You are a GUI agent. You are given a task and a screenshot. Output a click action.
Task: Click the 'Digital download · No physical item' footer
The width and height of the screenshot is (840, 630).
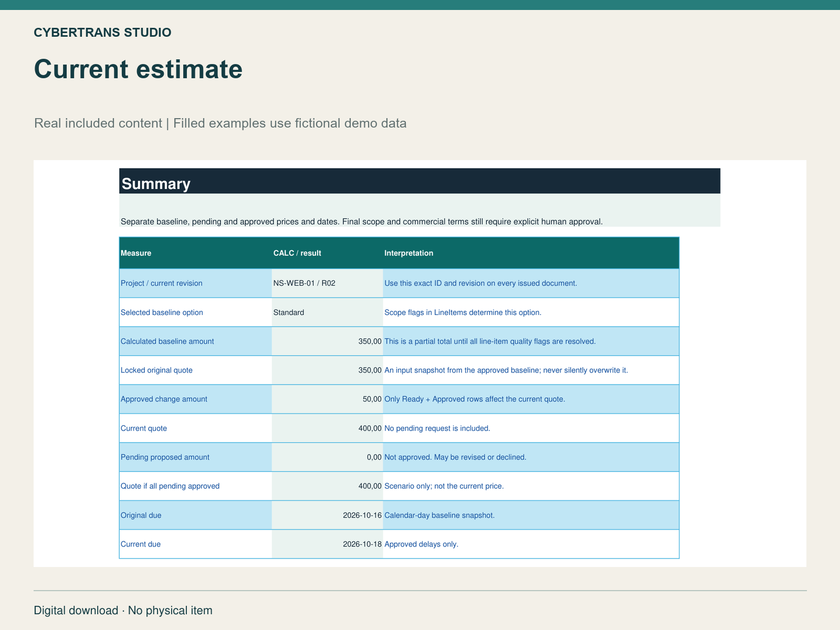123,611
